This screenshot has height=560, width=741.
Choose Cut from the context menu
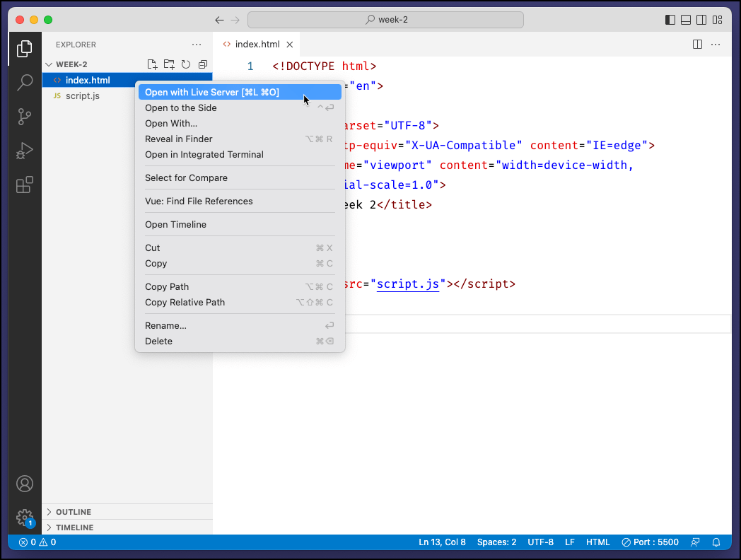(240, 247)
